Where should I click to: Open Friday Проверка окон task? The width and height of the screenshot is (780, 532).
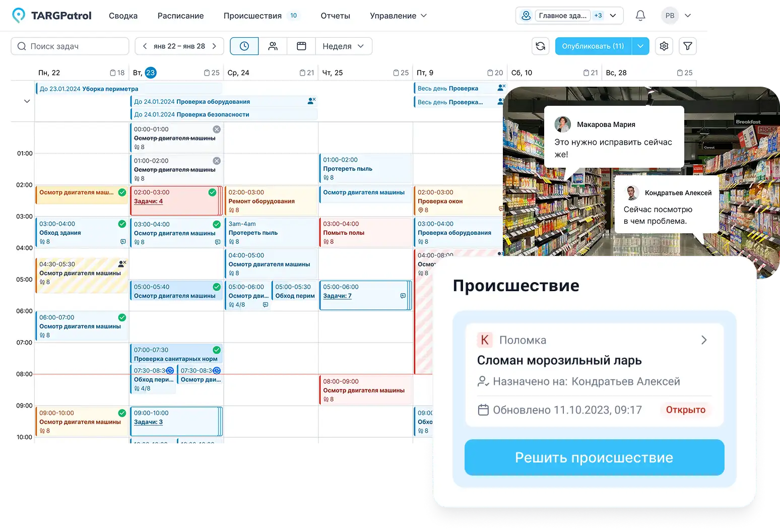(x=458, y=201)
